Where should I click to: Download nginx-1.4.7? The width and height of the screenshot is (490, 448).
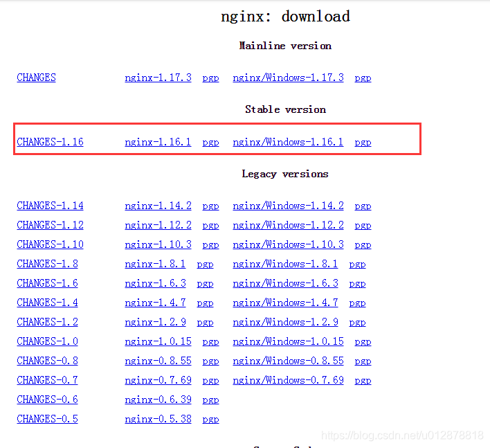(155, 303)
